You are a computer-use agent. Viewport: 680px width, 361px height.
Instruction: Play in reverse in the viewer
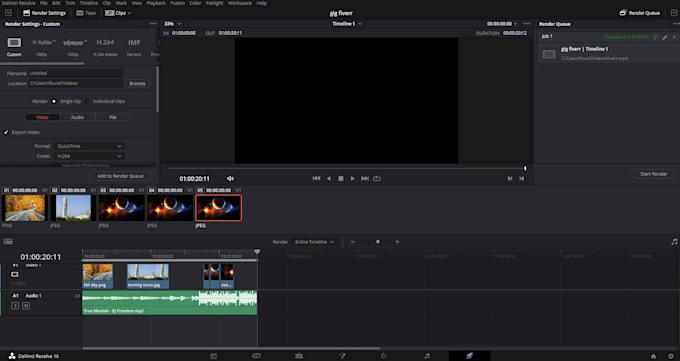coord(328,179)
